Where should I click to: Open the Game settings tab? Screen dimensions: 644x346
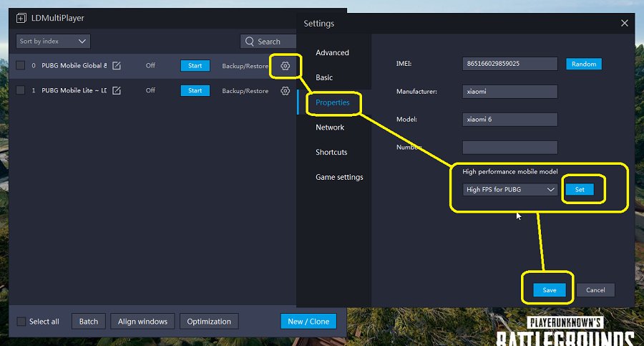click(x=339, y=178)
